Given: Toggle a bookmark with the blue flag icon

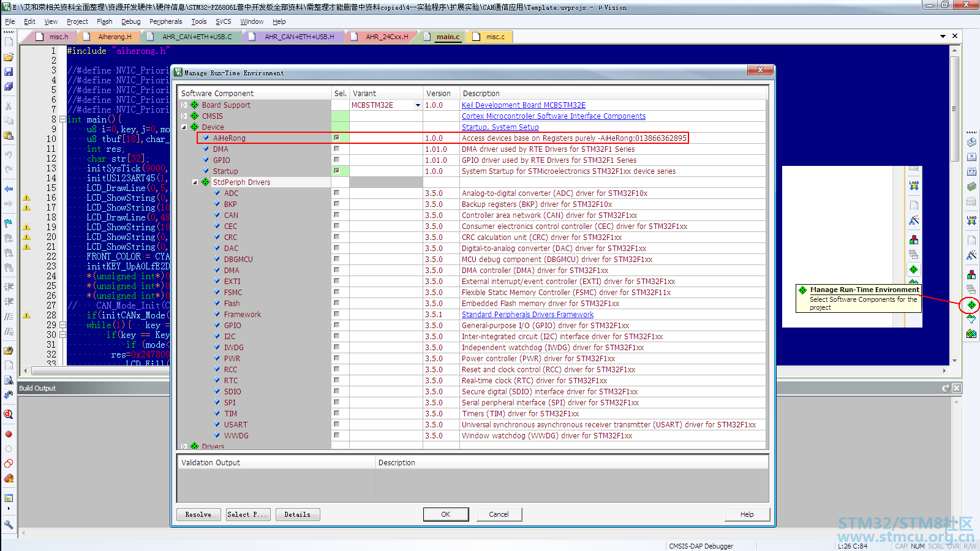Looking at the screenshot, I should coord(9,223).
